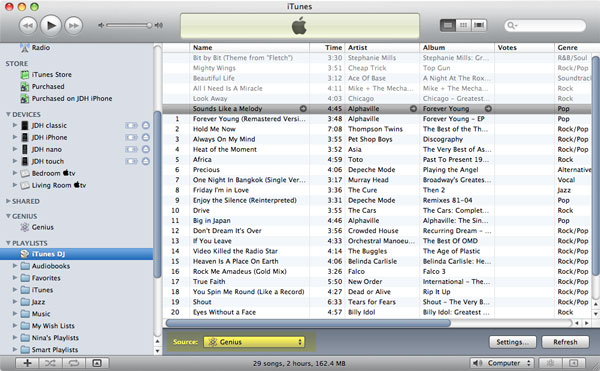Skip back to previous track
Viewport: 600px width, 371px height.
(28, 26)
